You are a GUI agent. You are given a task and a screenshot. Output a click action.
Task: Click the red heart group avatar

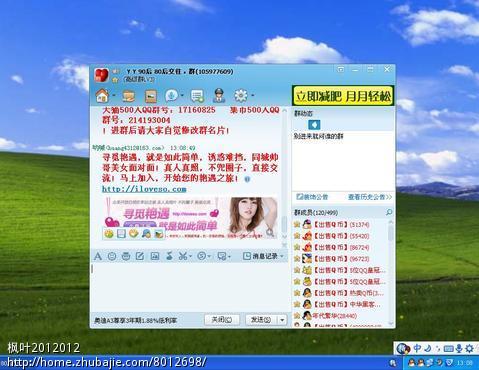[101, 75]
